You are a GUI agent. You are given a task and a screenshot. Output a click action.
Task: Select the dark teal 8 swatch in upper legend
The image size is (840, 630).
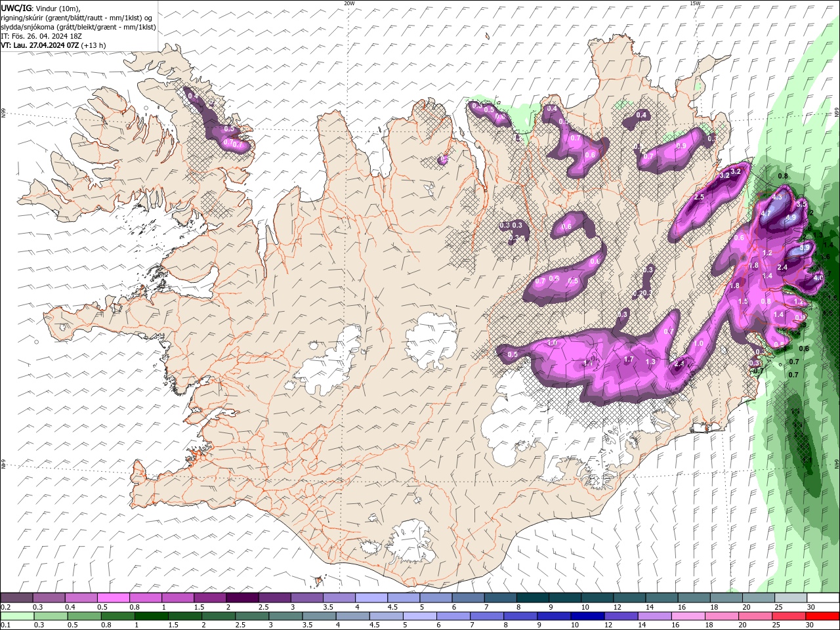[532, 598]
